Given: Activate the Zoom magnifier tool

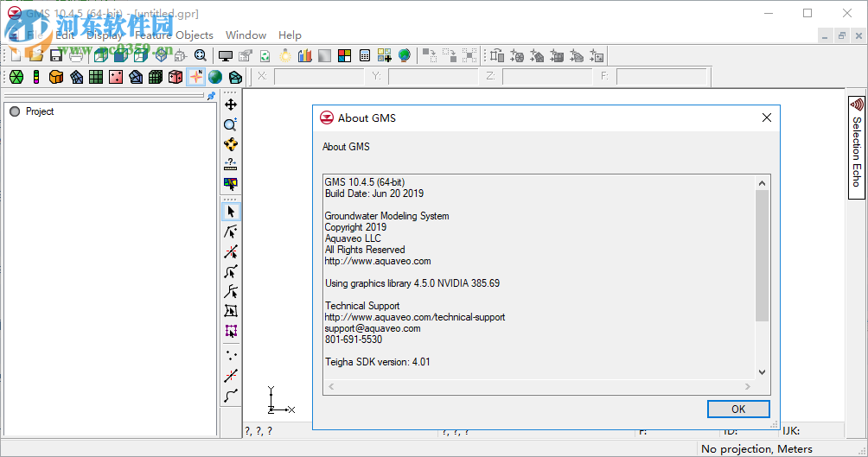Looking at the screenshot, I should point(231,124).
